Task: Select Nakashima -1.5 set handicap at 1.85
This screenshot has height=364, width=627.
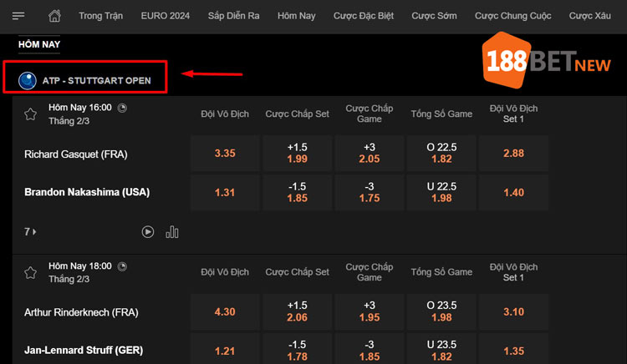Action: point(297,192)
